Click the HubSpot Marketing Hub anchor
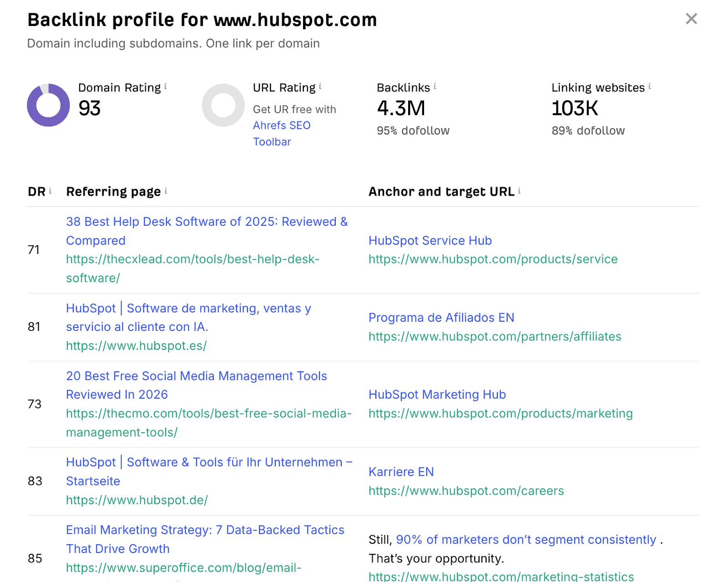The image size is (728, 582). pos(437,395)
